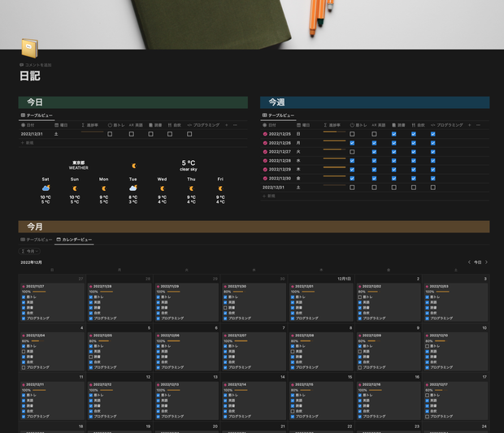This screenshot has width=504, height=433.
Task: Click plus icon to add property in 今週 table
Action: tap(469, 125)
